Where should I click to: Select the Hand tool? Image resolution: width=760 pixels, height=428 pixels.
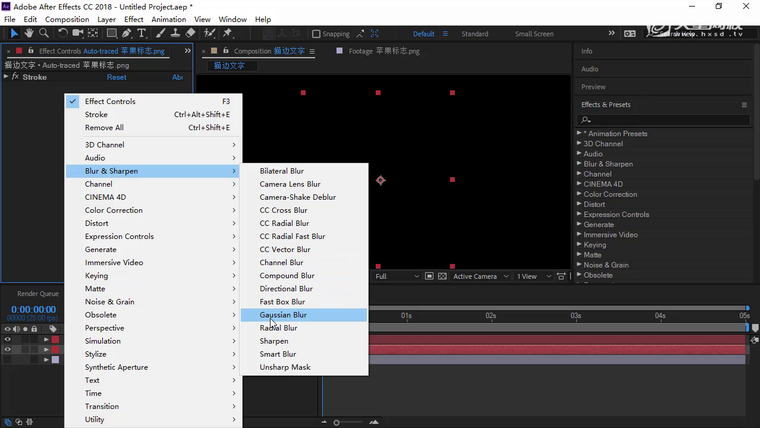29,33
